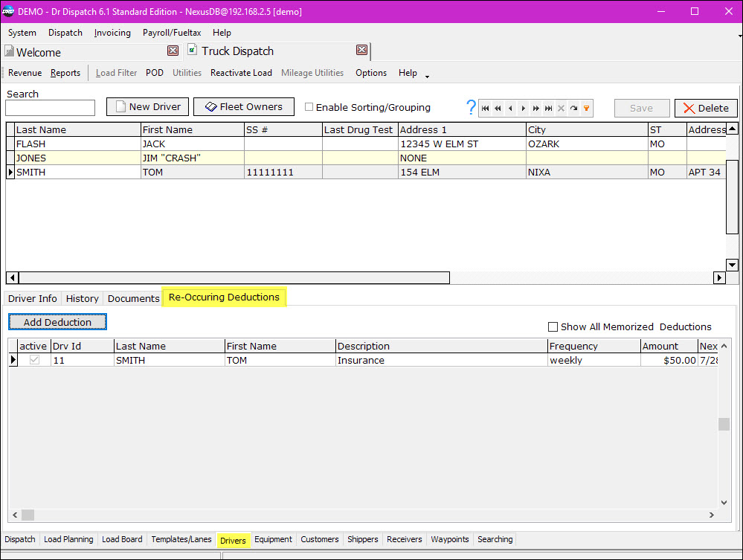Close the Truck Dispatch tab
This screenshot has width=743, height=560.
(361, 50)
